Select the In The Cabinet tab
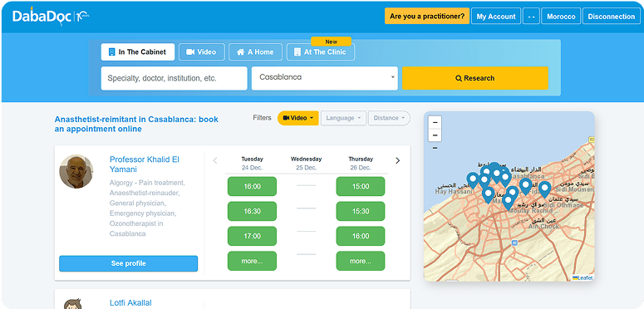This screenshot has height=309, width=644. 138,52
